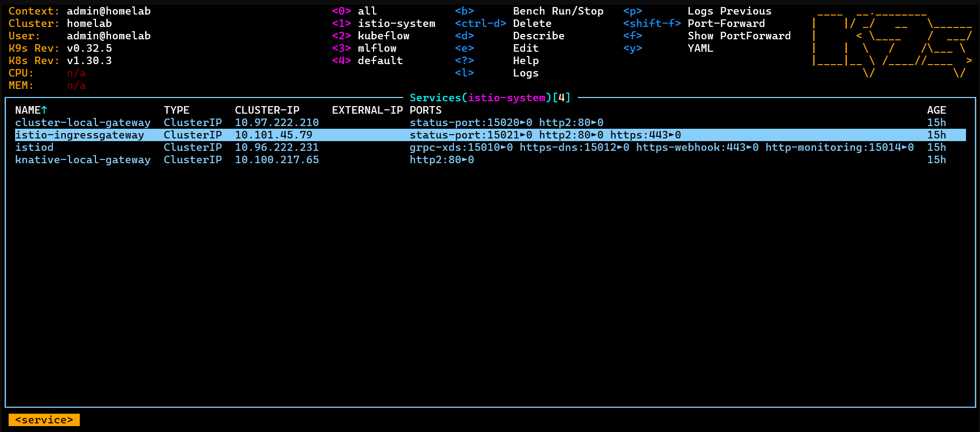Click the Logs Previous command hint
The image size is (980, 432).
pyautogui.click(x=730, y=11)
